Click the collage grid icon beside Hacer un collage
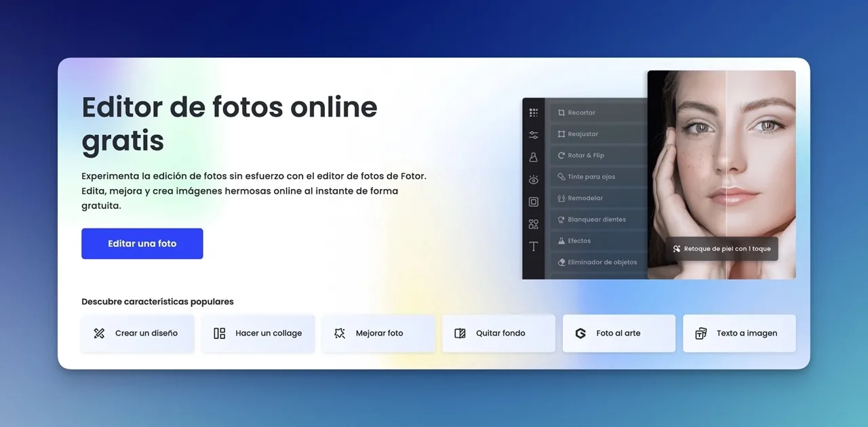 [x=218, y=333]
